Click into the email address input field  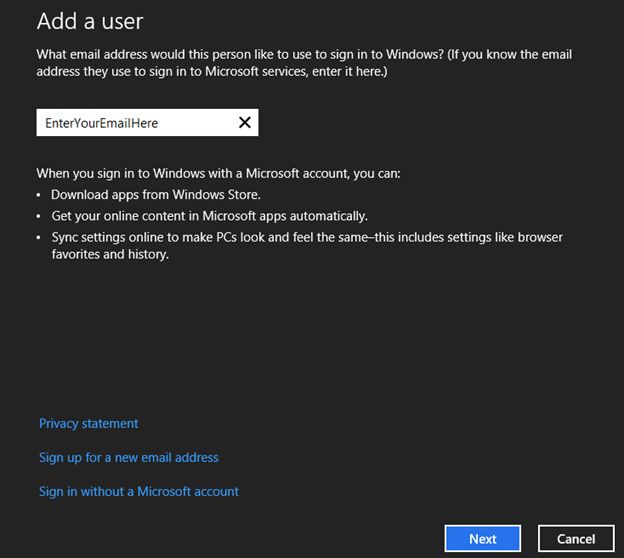147,123
